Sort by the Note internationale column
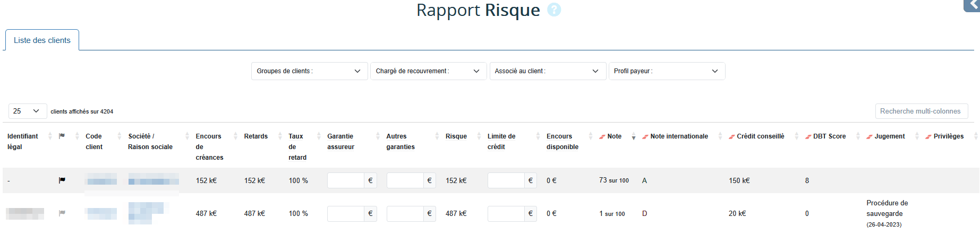The image size is (980, 234). tap(679, 136)
